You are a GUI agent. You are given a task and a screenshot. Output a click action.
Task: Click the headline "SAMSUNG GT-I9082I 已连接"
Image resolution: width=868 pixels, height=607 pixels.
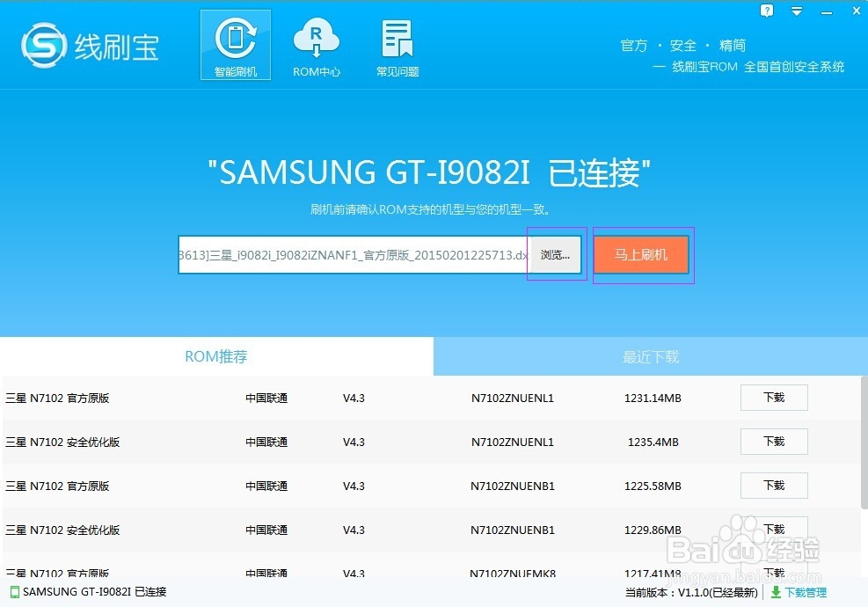pos(429,172)
